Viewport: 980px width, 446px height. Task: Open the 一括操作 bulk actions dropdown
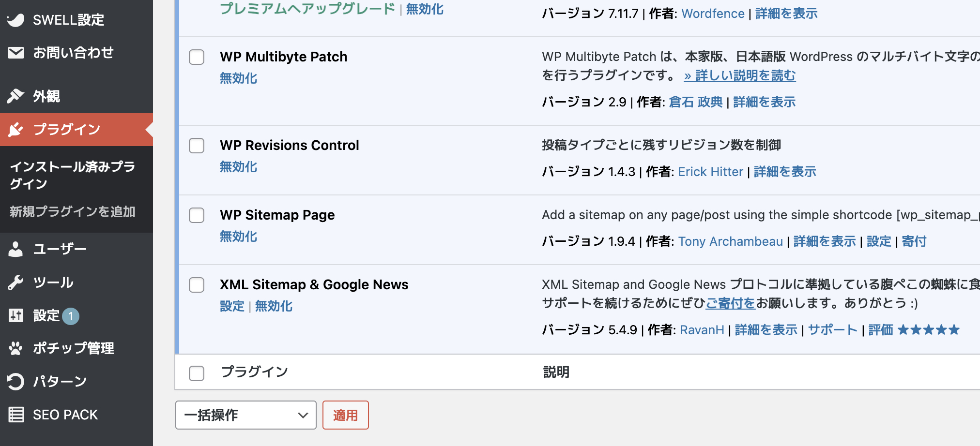(x=246, y=415)
